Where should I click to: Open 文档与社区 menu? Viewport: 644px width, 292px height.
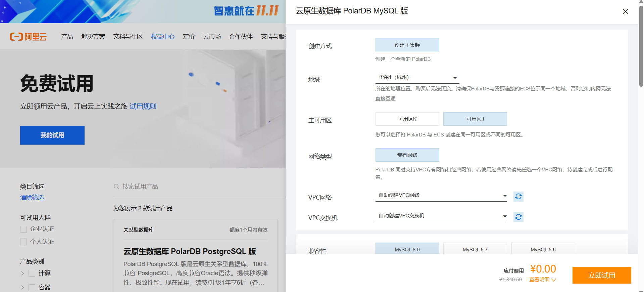pyautogui.click(x=128, y=37)
